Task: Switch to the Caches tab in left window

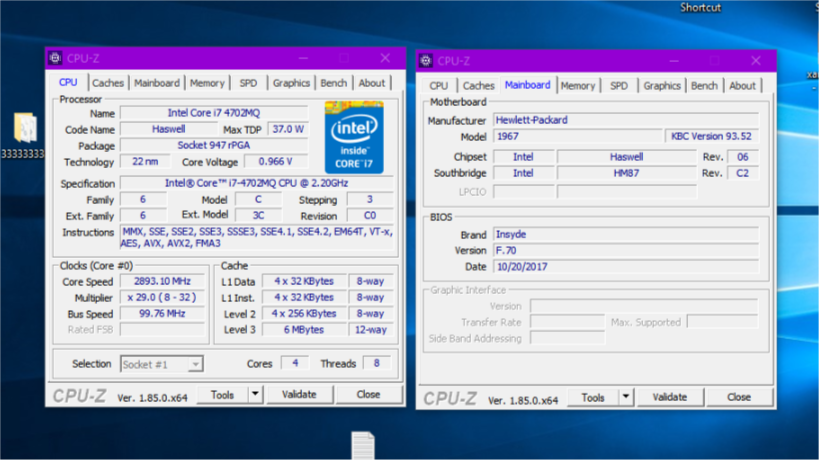Action: point(108,83)
